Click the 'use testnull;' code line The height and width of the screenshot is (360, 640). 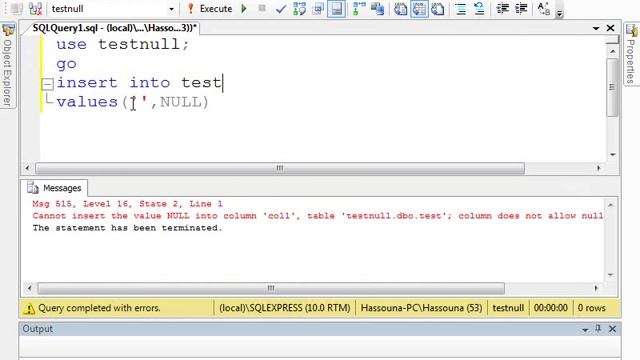coord(123,44)
